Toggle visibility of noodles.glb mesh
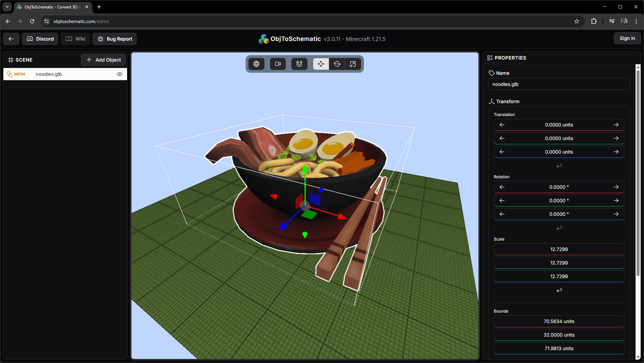The height and width of the screenshot is (363, 644). coord(120,74)
